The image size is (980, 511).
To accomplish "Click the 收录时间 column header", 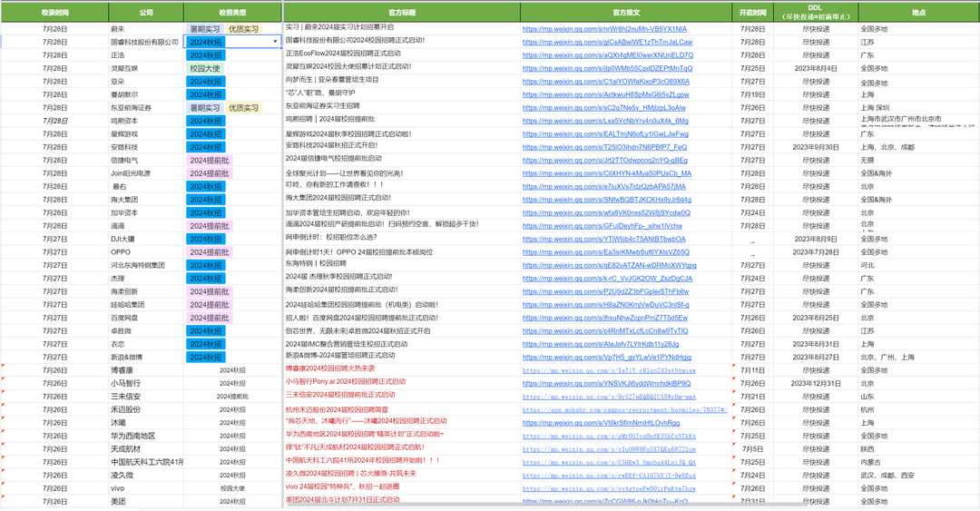I will click(55, 13).
